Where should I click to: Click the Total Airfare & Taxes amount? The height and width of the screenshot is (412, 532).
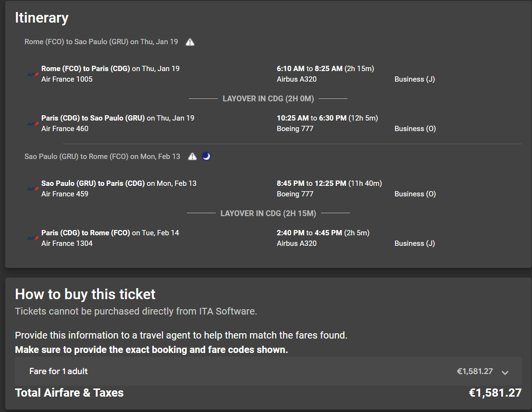tap(495, 393)
